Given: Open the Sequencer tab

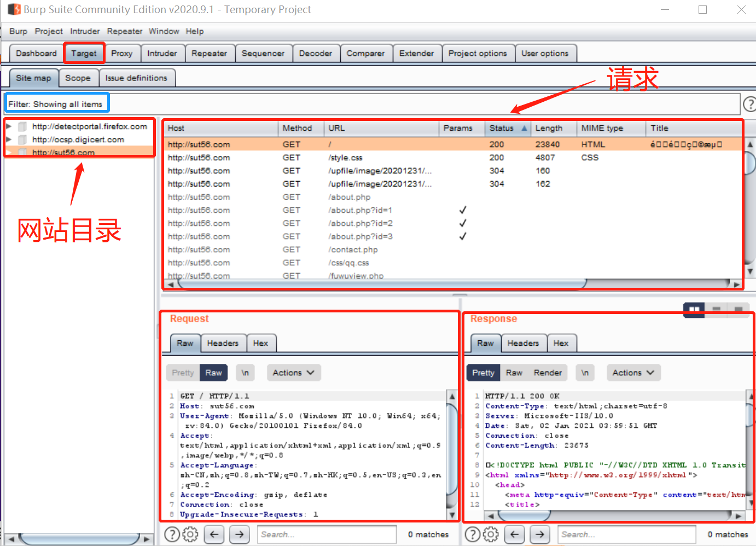Looking at the screenshot, I should tap(263, 53).
